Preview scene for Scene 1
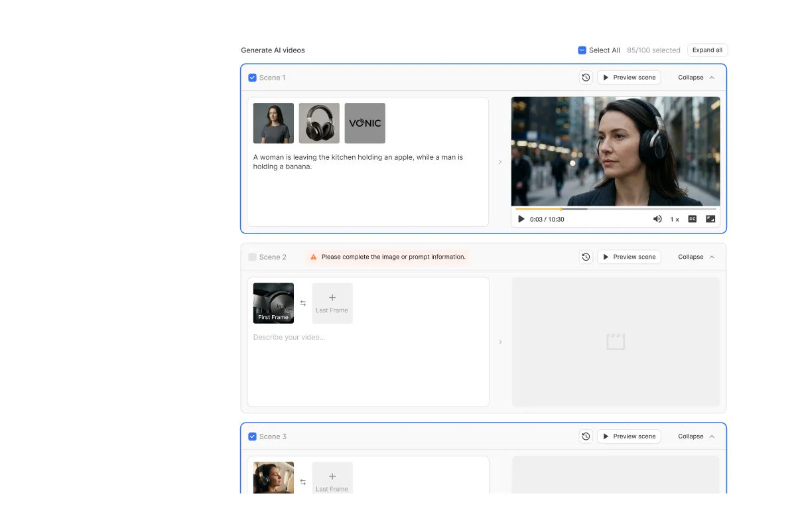This screenshot has width=796, height=532. click(x=629, y=78)
